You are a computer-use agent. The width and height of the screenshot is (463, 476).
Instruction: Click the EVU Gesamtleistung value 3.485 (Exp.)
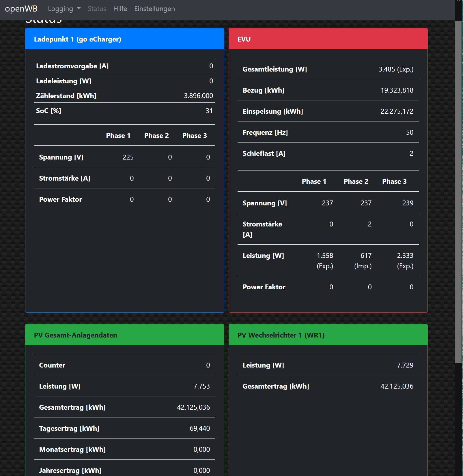tap(396, 69)
